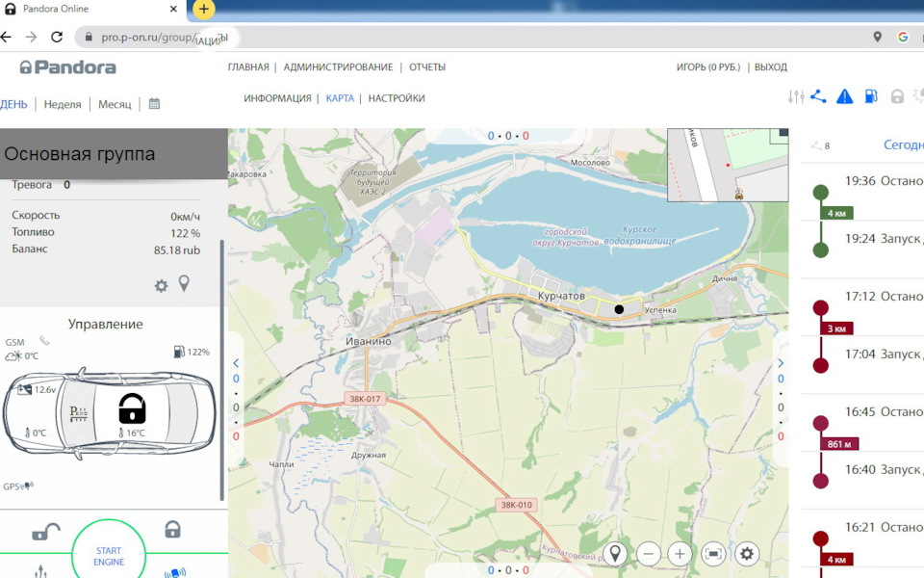Open the ОТЧЕТЫ menu item

tap(427, 67)
